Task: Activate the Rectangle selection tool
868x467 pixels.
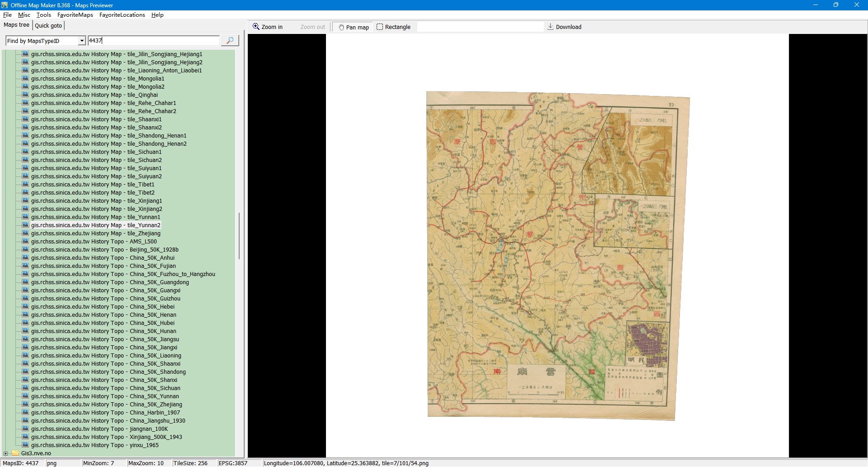Action: 393,27
